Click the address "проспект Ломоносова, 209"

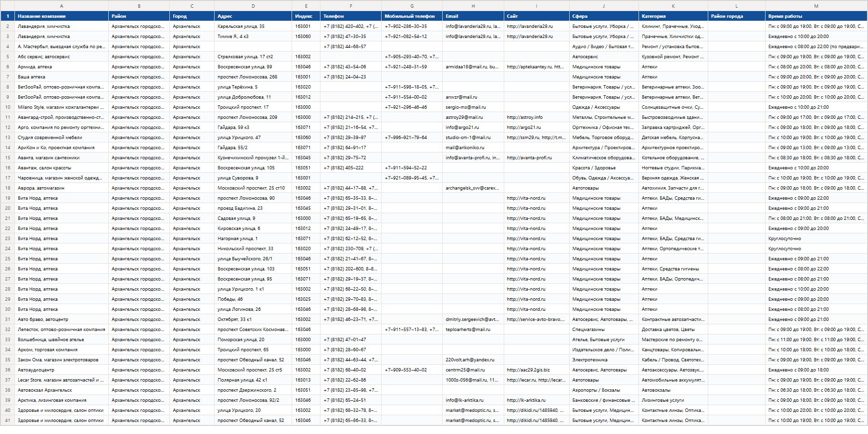pos(253,117)
